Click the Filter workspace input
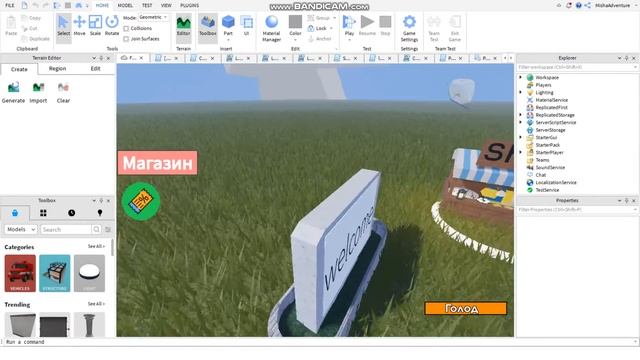This screenshot has width=640, height=360. pyautogui.click(x=576, y=67)
